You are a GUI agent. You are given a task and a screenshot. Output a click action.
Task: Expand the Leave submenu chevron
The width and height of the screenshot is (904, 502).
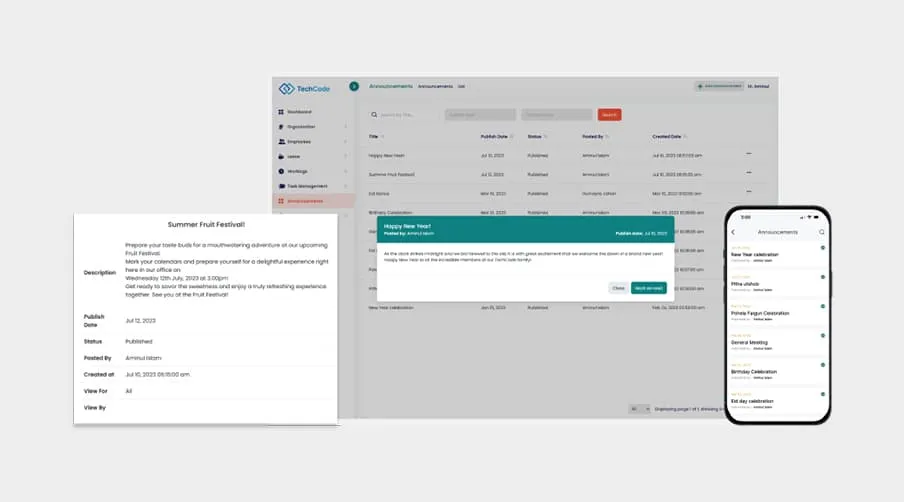346,157
